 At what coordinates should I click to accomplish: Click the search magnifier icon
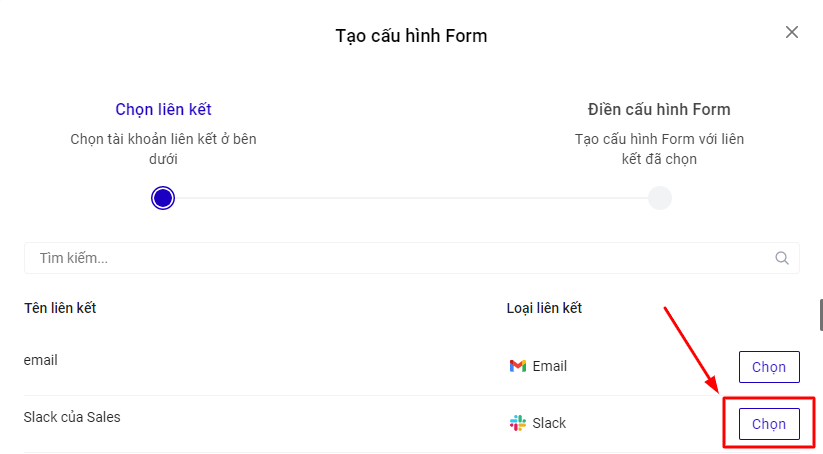pos(782,258)
